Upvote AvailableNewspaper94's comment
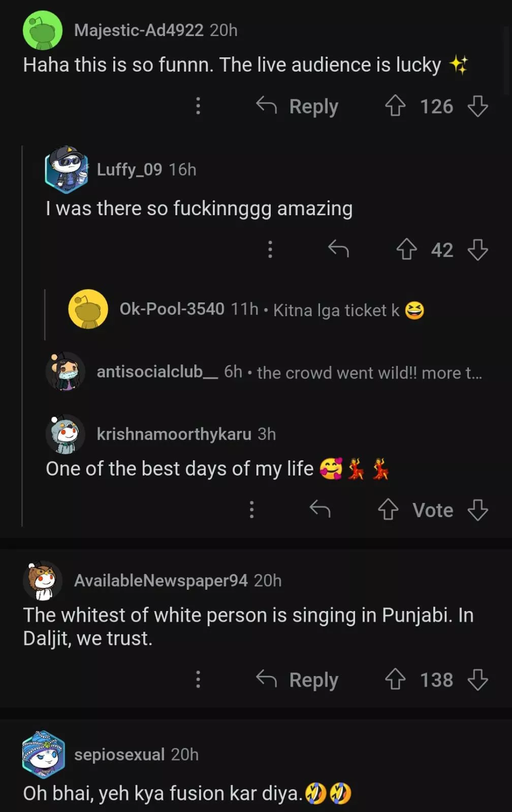 click(395, 680)
